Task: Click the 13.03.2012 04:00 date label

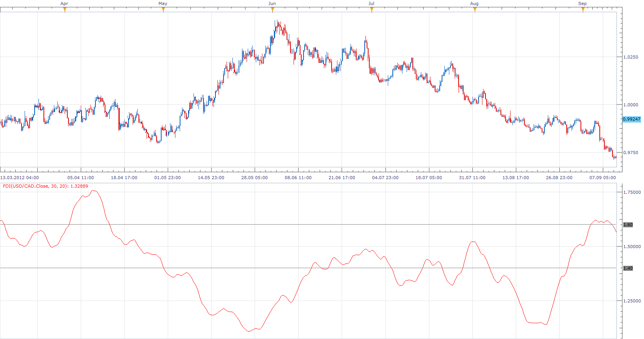Action: pyautogui.click(x=20, y=178)
